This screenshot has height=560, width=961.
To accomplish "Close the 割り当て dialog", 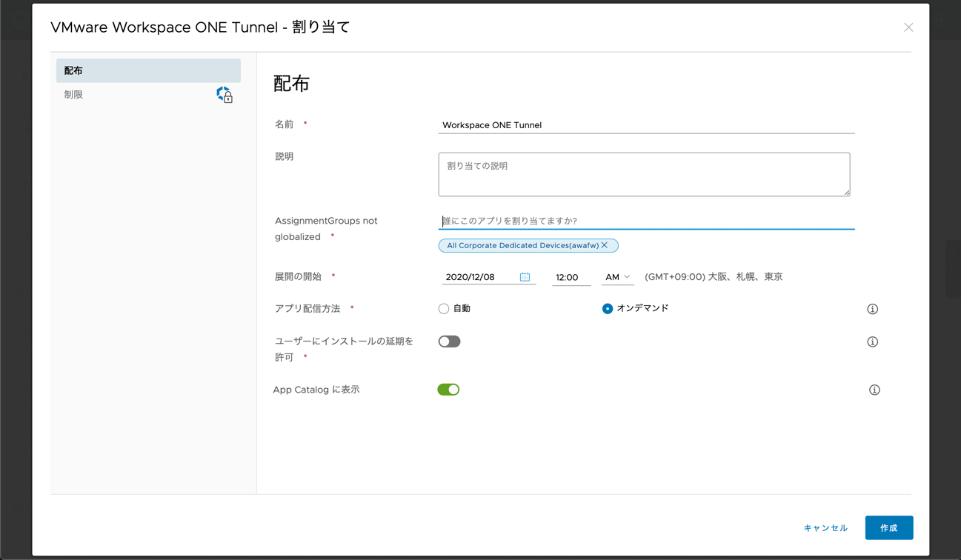I will [x=908, y=27].
